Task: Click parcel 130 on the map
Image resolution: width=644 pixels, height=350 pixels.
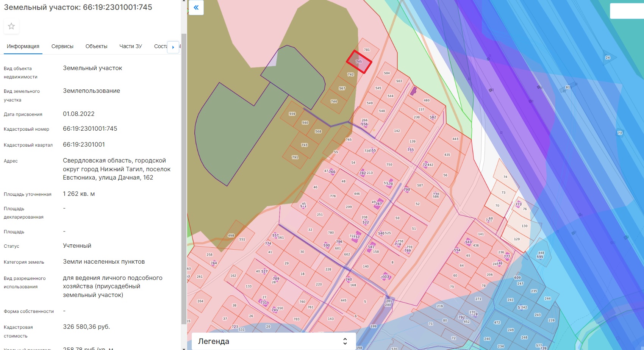Action: [524, 226]
